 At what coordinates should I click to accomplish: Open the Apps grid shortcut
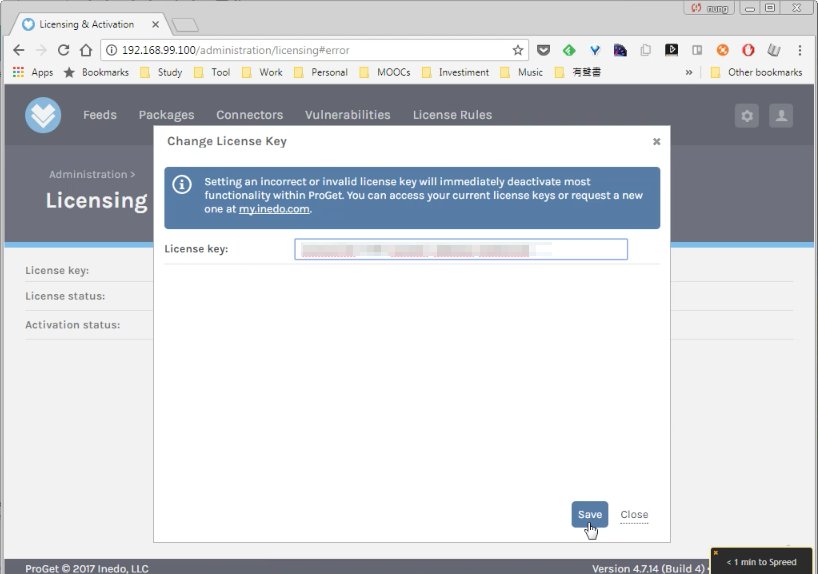33,72
